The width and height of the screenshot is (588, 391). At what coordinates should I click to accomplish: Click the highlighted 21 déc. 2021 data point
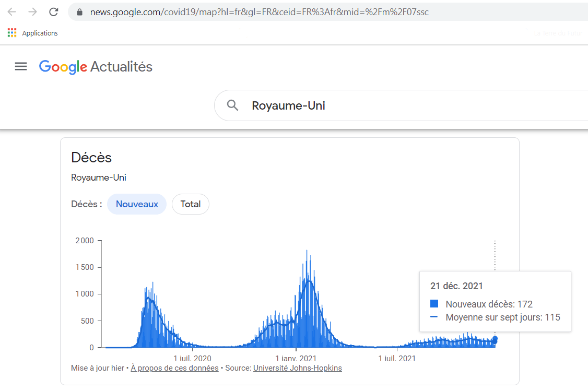click(495, 339)
